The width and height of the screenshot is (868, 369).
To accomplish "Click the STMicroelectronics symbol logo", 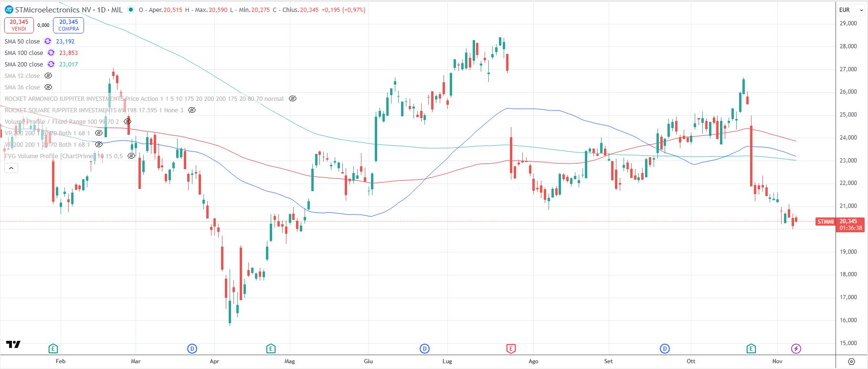I will (x=9, y=10).
